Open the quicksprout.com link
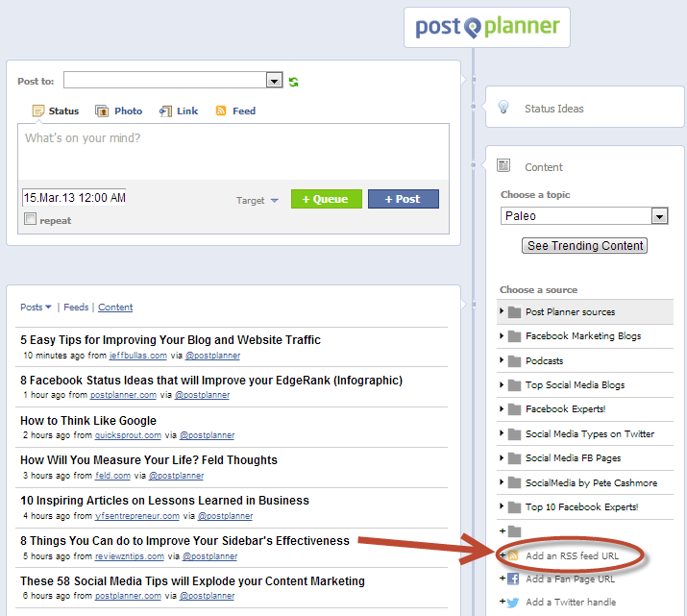The height and width of the screenshot is (616, 687). pyautogui.click(x=128, y=435)
